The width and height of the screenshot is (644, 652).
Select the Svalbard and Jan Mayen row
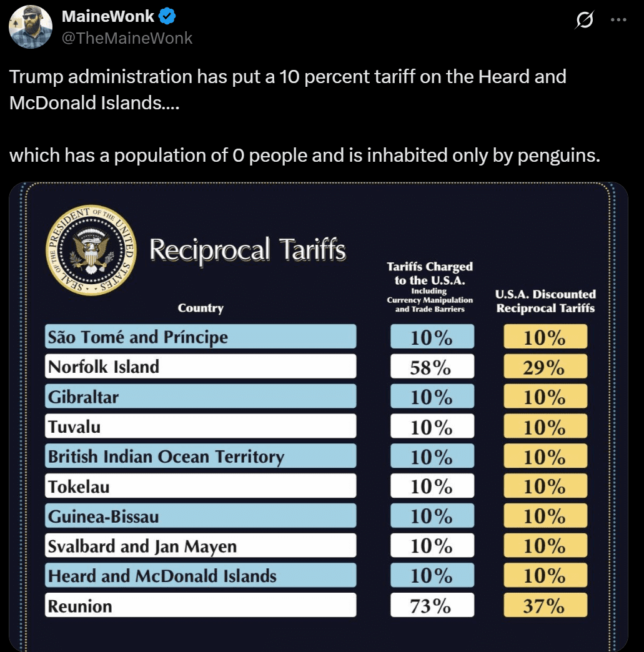[200, 545]
